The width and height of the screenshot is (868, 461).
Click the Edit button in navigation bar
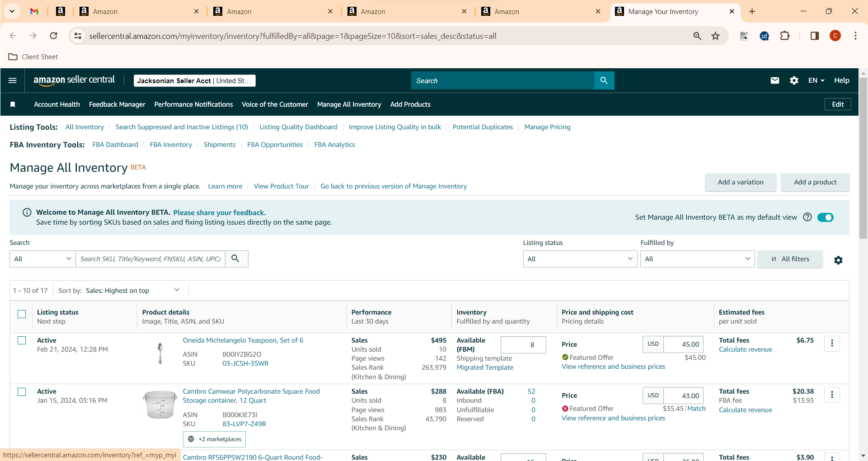pos(838,104)
